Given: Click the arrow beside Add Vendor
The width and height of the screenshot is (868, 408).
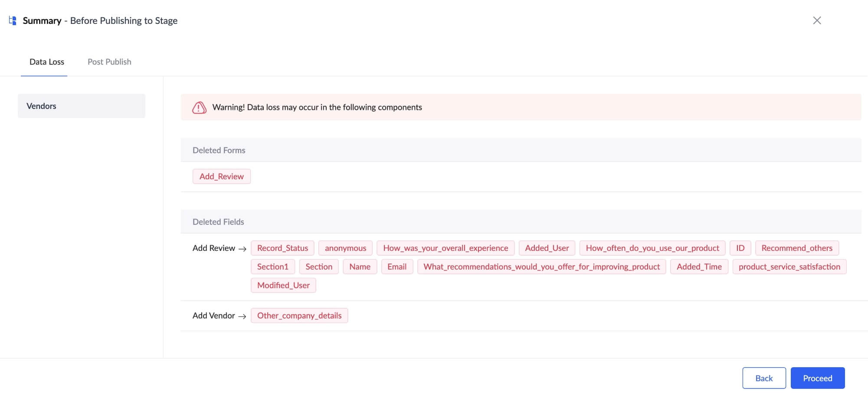Looking at the screenshot, I should (x=242, y=316).
